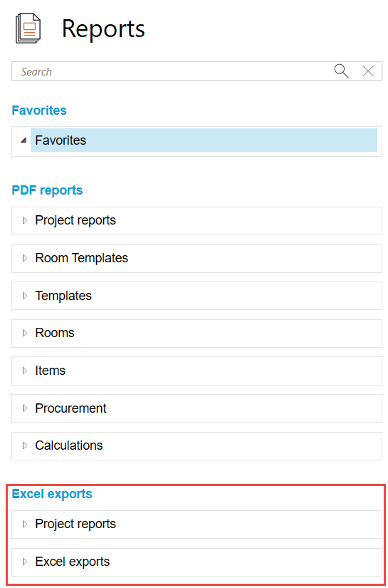
Task: Click the magnifying glass search icon
Action: point(341,71)
